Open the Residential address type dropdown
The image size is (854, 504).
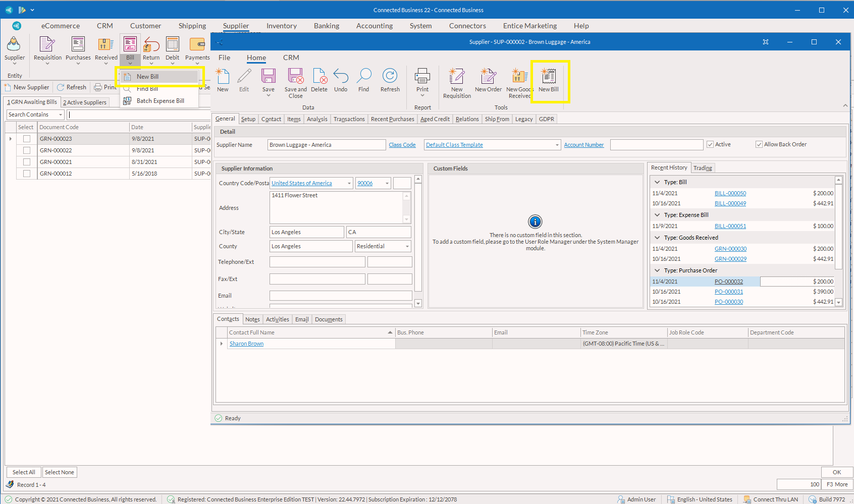(x=407, y=247)
